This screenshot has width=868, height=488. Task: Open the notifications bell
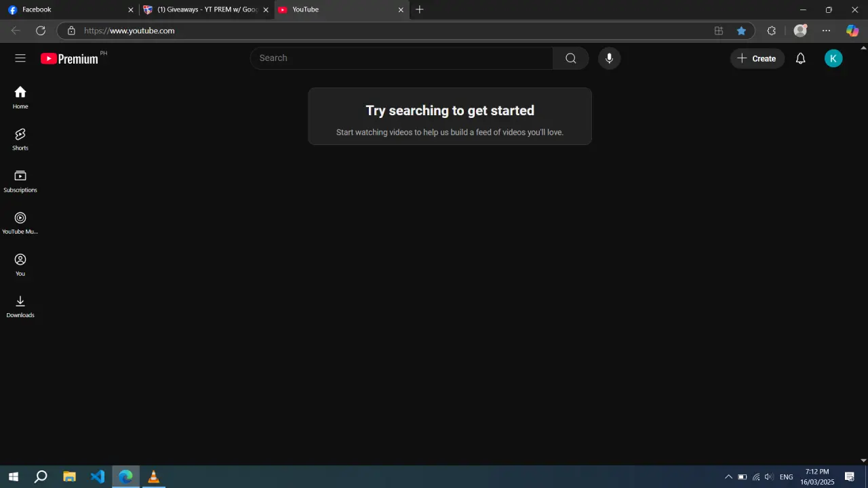pos(801,58)
